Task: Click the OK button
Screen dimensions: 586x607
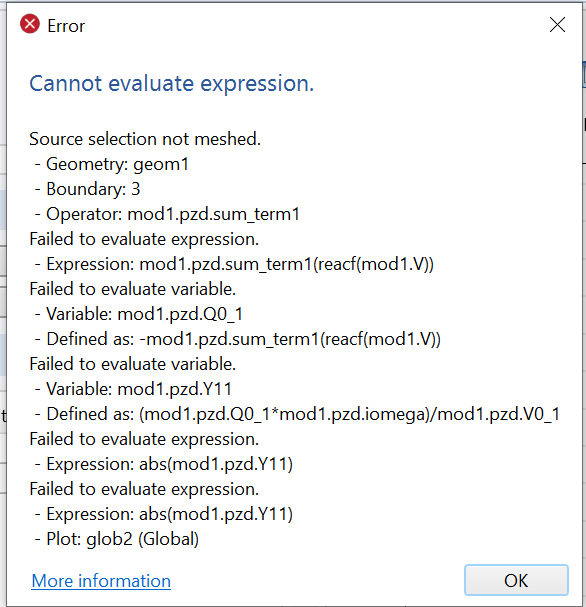Action: coord(516,580)
